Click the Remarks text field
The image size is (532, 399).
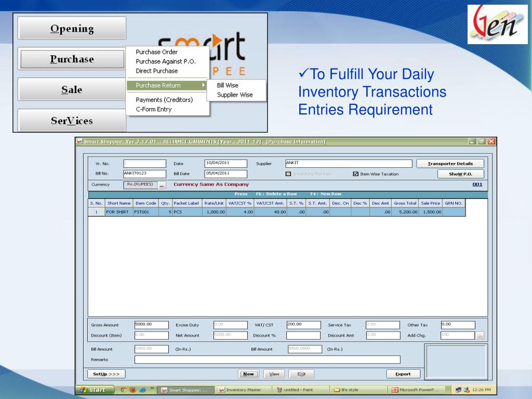tap(268, 360)
